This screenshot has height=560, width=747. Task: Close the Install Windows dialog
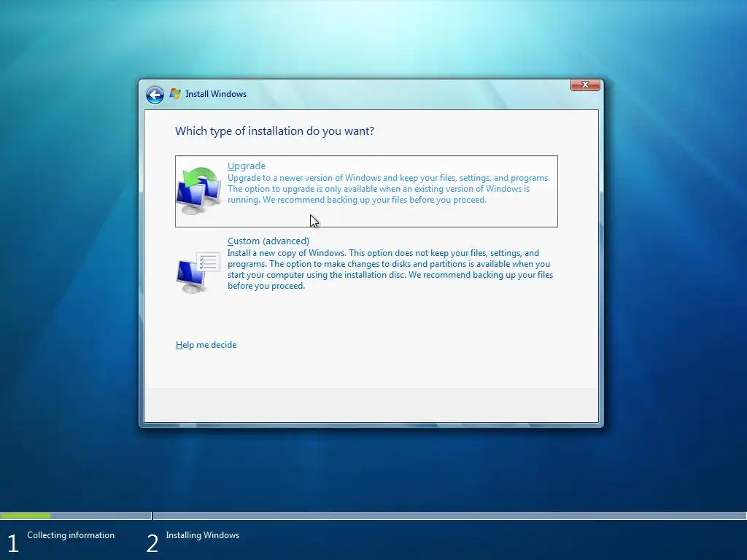(585, 85)
